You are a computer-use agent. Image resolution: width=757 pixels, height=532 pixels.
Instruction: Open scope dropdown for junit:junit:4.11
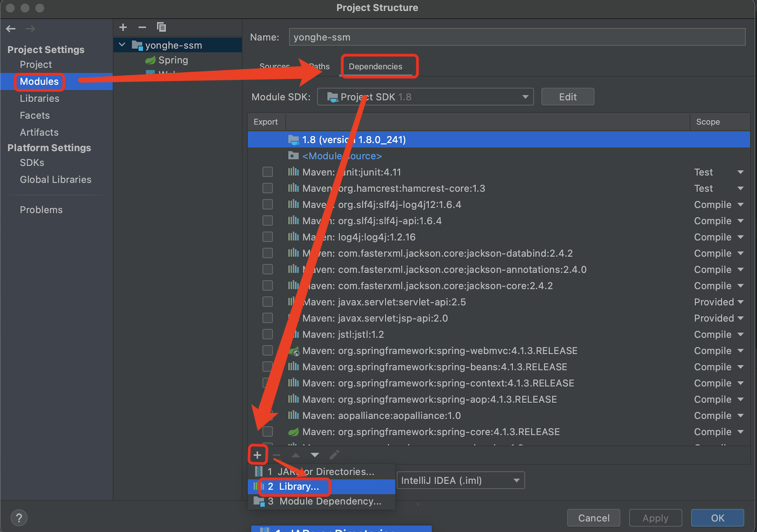point(741,172)
